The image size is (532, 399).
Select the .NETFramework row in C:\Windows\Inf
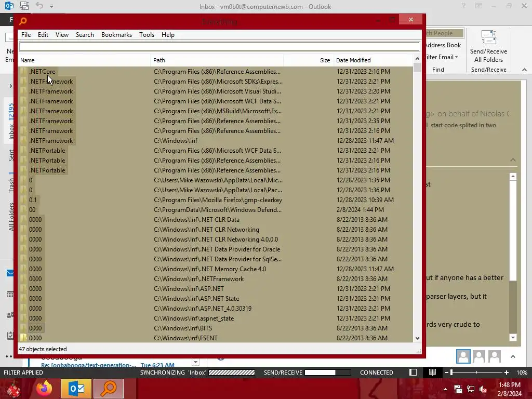(216, 140)
